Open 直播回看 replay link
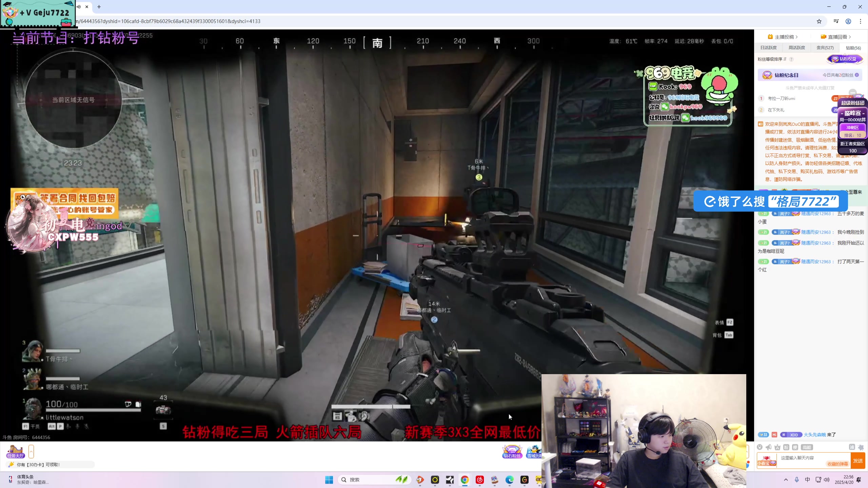Viewport: 868px width, 488px height. point(836,37)
